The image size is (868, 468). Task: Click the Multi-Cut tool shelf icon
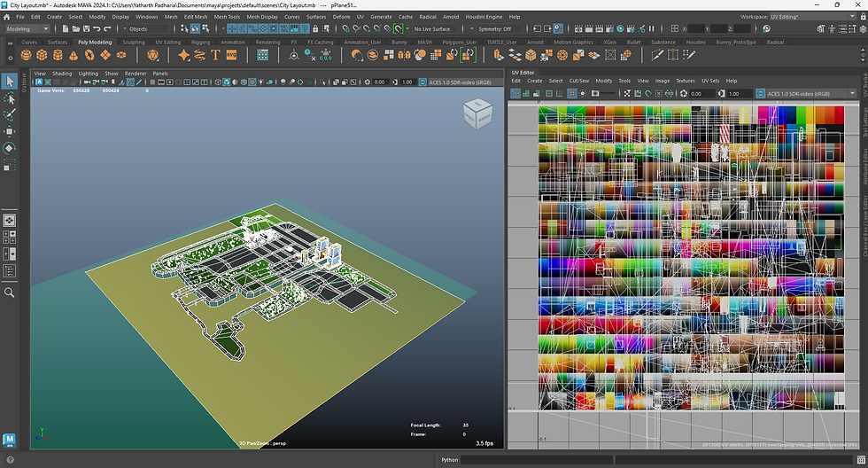pos(657,55)
